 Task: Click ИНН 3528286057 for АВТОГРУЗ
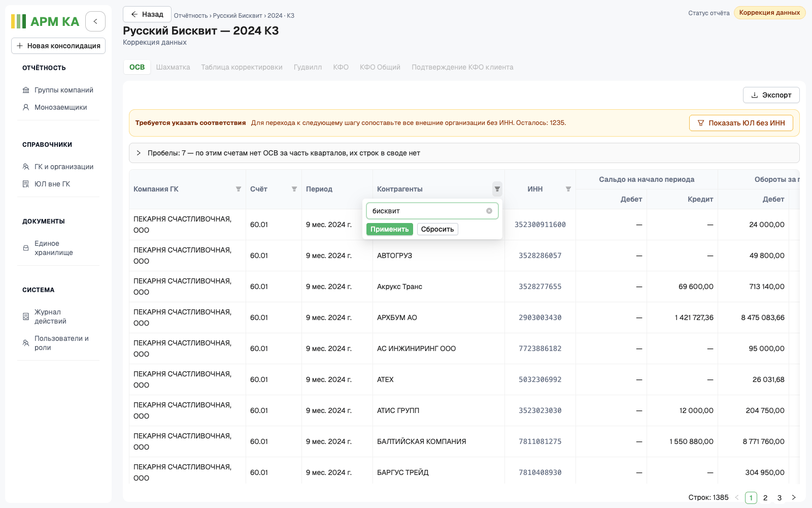tap(540, 256)
